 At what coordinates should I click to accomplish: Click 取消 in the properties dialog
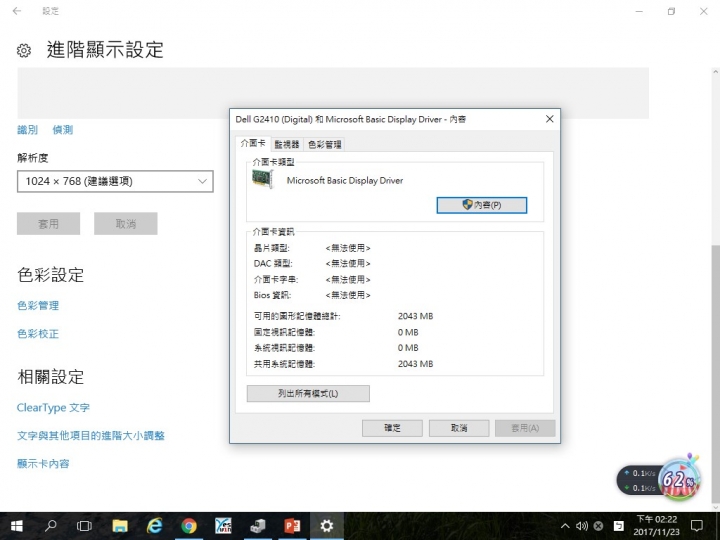pyautogui.click(x=459, y=428)
